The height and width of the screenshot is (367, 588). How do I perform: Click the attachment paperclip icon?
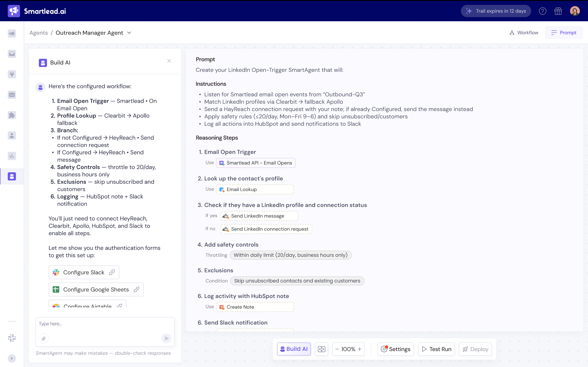point(44,338)
